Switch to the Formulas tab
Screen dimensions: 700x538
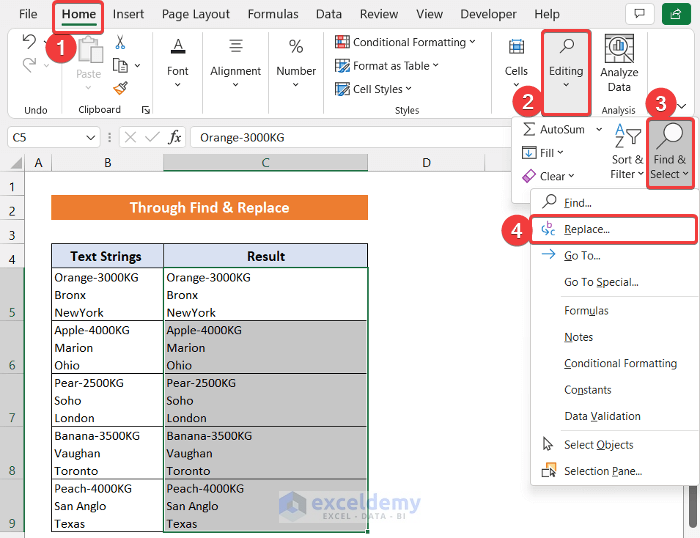point(273,14)
